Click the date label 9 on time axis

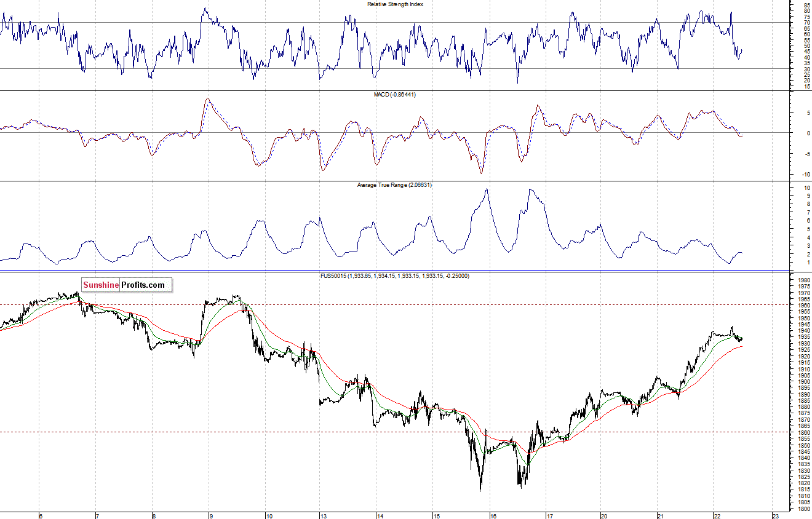point(210,516)
